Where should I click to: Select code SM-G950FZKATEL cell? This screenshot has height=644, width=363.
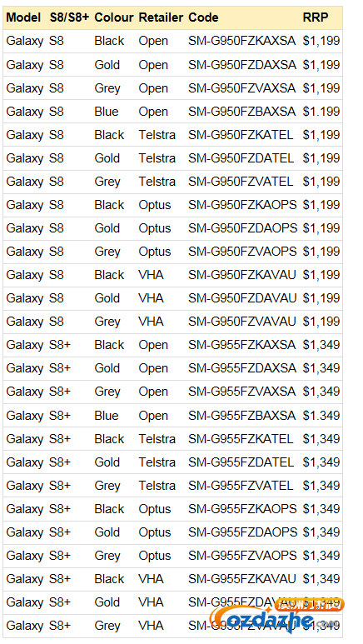(x=241, y=135)
